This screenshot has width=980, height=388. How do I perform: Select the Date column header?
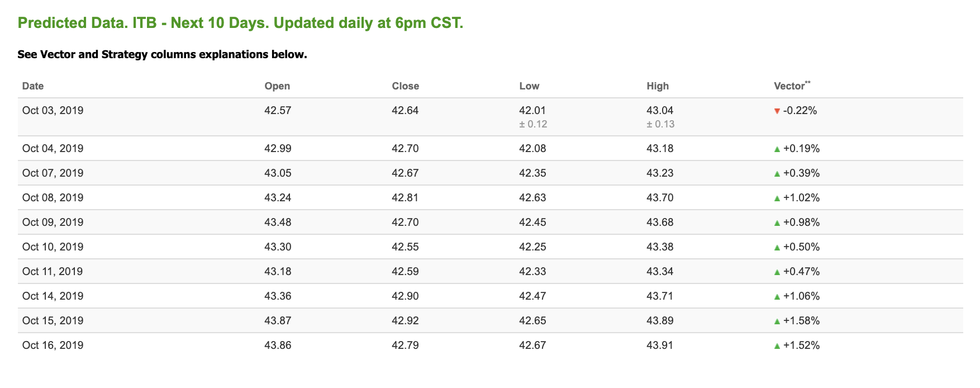tap(33, 86)
